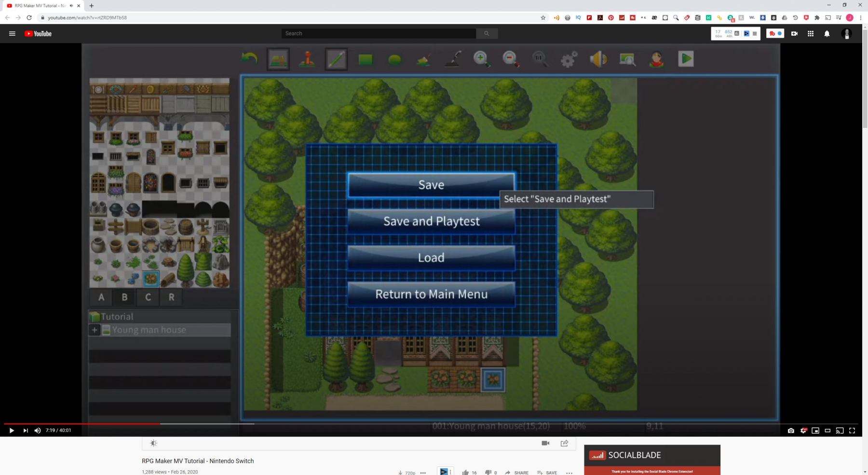
Task: Open the 720p download option
Action: tap(407, 473)
